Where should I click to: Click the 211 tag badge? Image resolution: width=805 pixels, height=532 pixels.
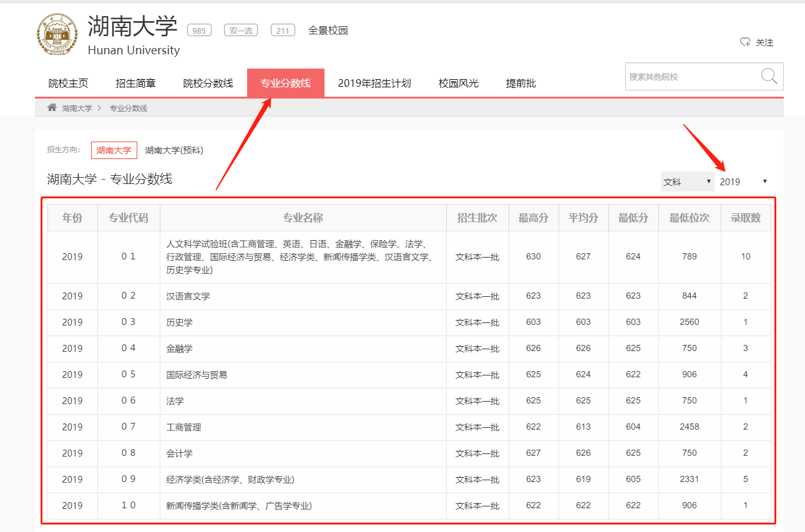(x=283, y=30)
